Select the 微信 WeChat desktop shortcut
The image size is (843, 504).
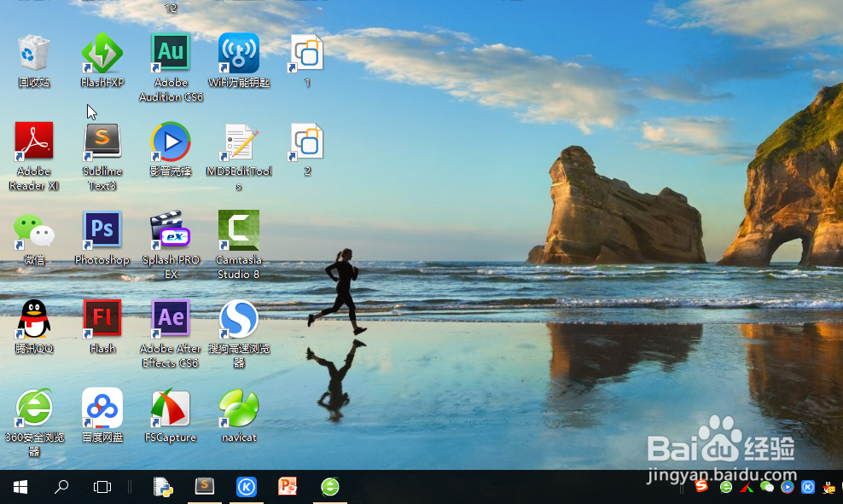coord(34,237)
